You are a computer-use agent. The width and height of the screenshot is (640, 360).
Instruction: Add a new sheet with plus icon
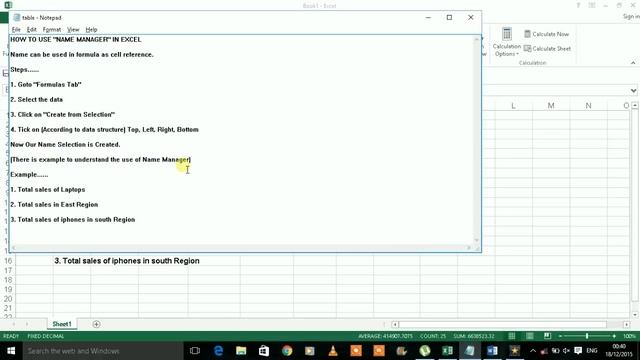[96, 324]
